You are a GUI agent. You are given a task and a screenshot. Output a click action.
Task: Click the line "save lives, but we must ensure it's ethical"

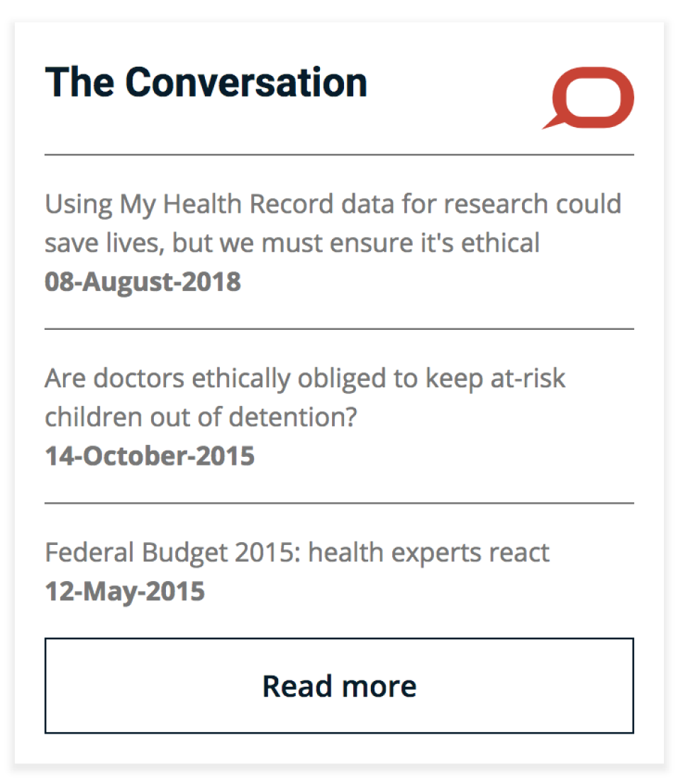pyautogui.click(x=292, y=243)
